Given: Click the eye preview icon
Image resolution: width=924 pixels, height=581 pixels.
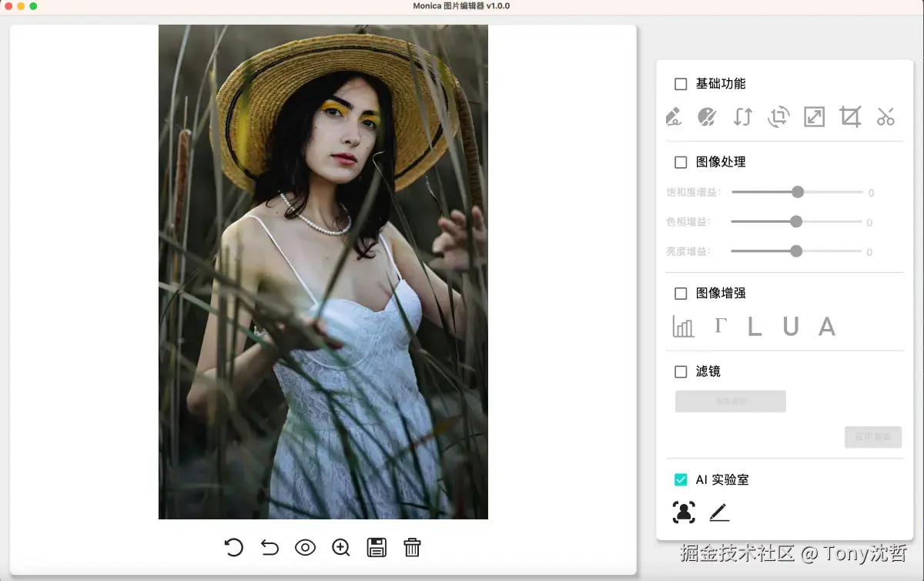Looking at the screenshot, I should point(306,548).
